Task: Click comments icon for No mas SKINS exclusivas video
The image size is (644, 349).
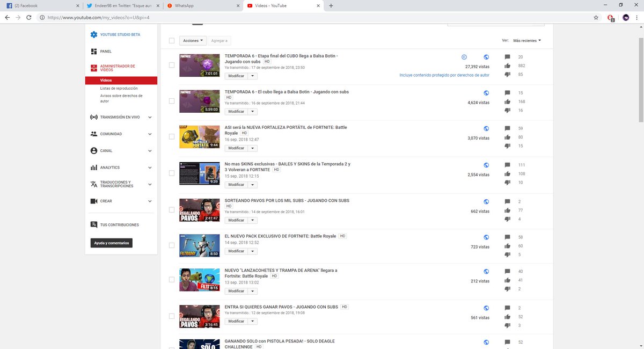Action: pos(508,165)
